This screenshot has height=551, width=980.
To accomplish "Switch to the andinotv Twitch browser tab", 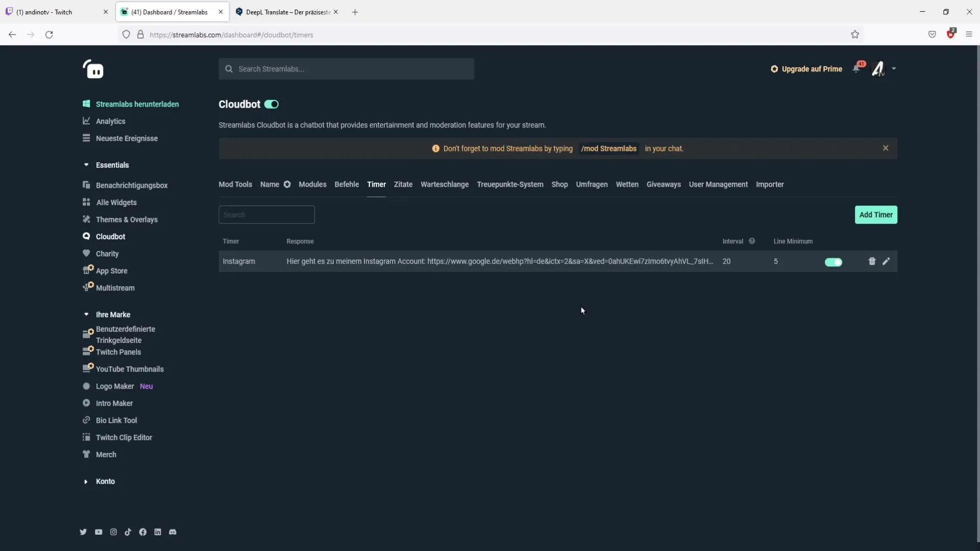I will pyautogui.click(x=56, y=12).
